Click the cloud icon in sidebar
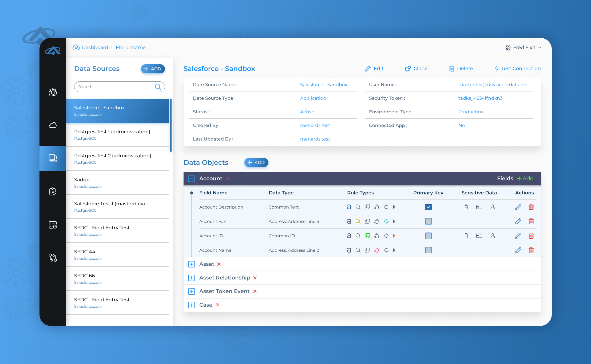 (x=53, y=125)
